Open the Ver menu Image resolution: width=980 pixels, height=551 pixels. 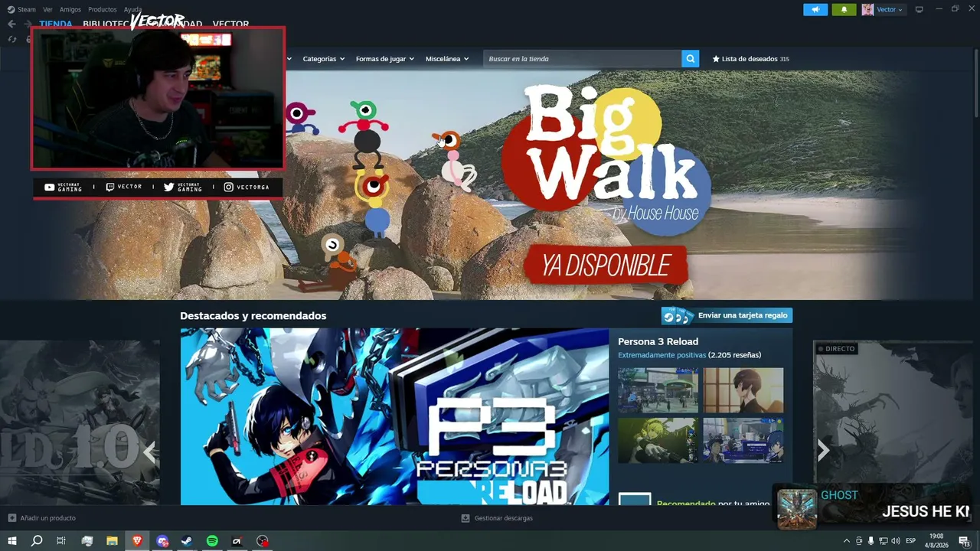(48, 9)
